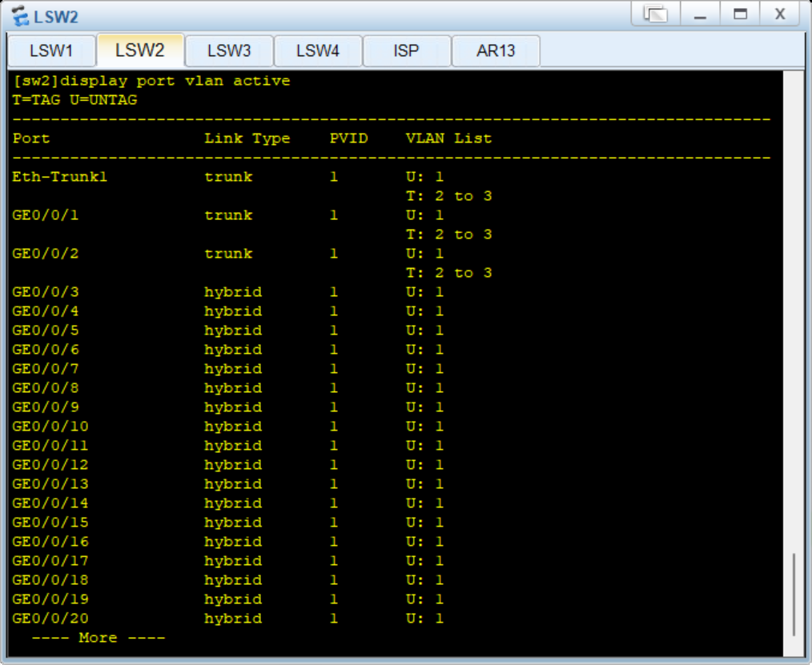
Task: Click the '---- More ----' pager prompt
Action: coord(98,638)
